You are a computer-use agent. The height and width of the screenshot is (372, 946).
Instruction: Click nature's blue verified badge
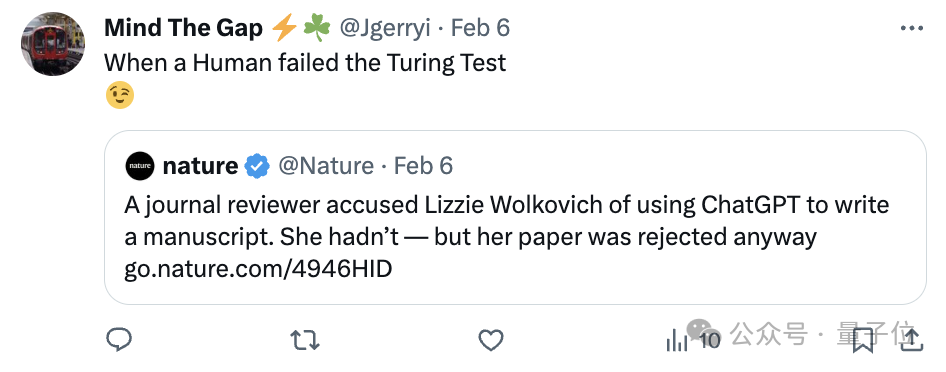[x=257, y=166]
